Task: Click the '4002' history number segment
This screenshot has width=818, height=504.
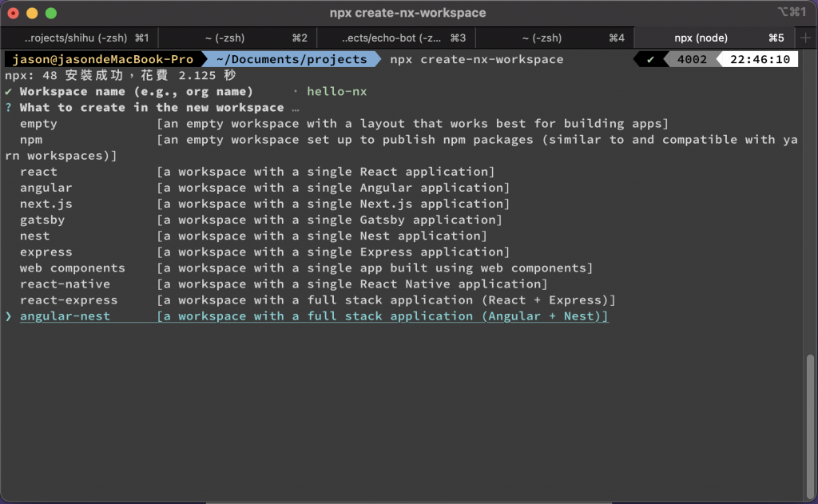Action: [x=692, y=59]
